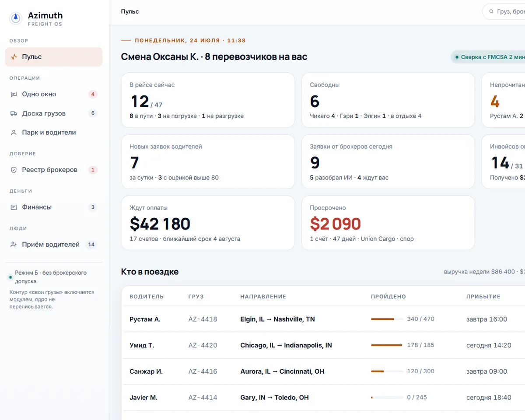Click the НАПРАВЛЕНИЕ column header

pyautogui.click(x=263, y=297)
